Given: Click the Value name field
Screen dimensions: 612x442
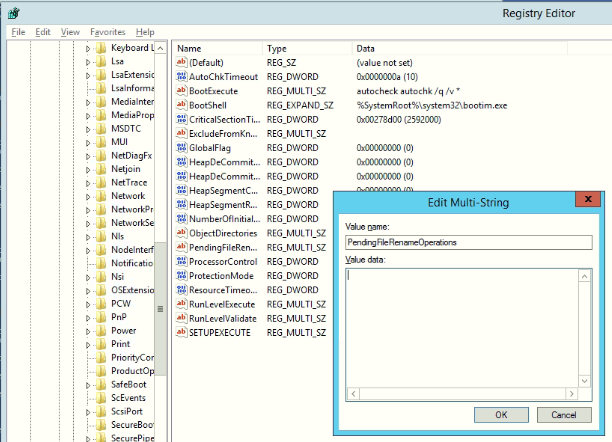Looking at the screenshot, I should (x=469, y=242).
